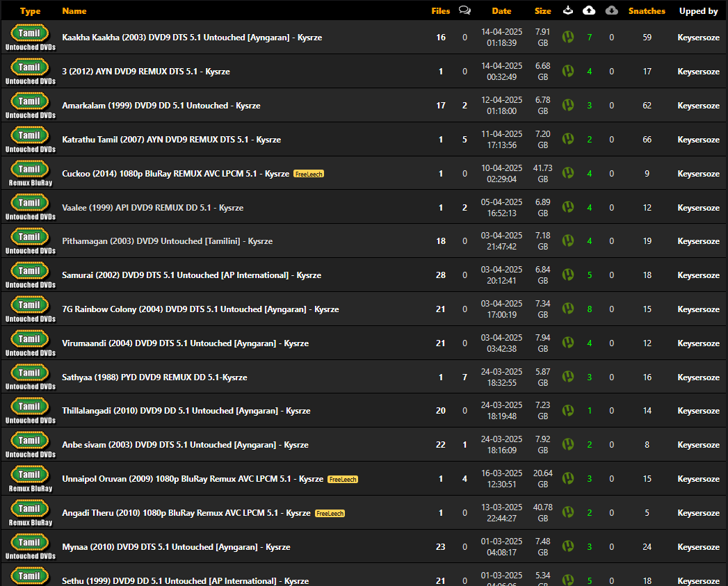Click the comments speech-bubble column header icon

point(464,10)
